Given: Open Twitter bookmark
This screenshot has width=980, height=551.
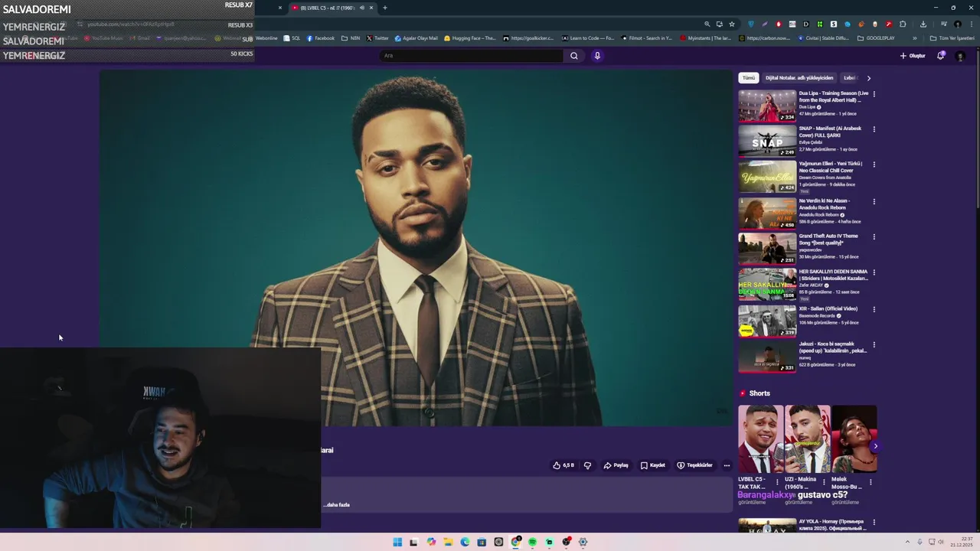Looking at the screenshot, I should [x=377, y=38].
